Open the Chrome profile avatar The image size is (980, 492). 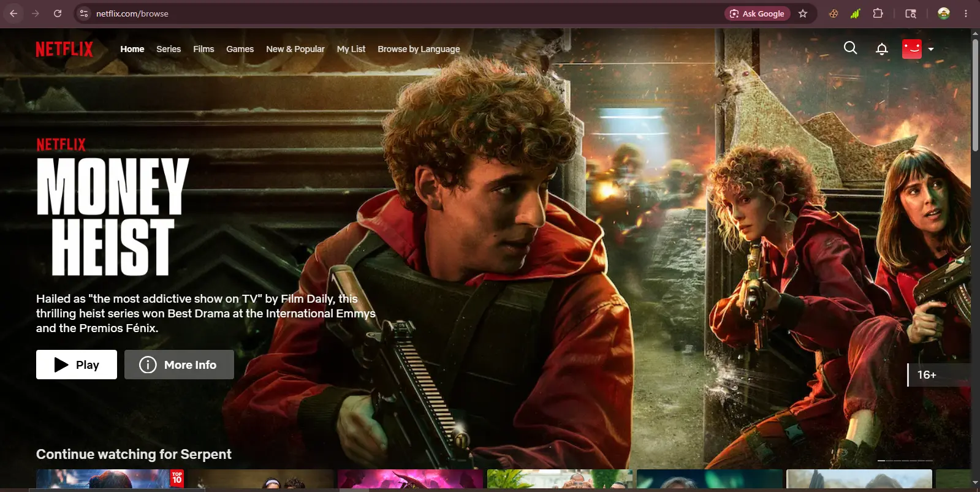pos(944,13)
